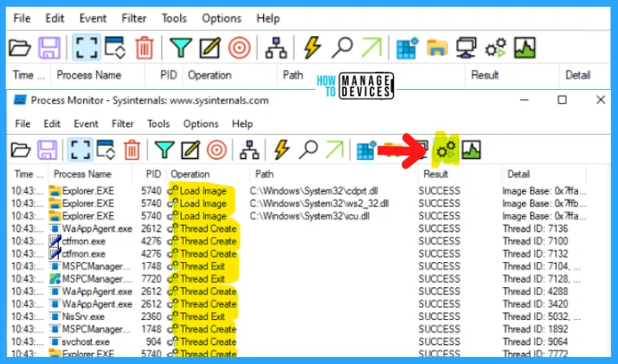618x364 pixels.
Task: Open Edit menu in front Process Monitor window
Action: tap(52, 124)
